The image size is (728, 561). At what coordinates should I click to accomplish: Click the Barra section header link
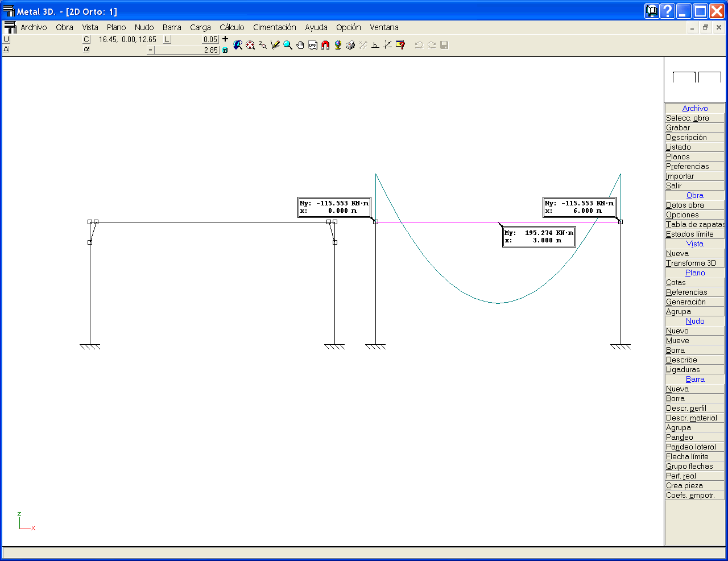coord(695,379)
